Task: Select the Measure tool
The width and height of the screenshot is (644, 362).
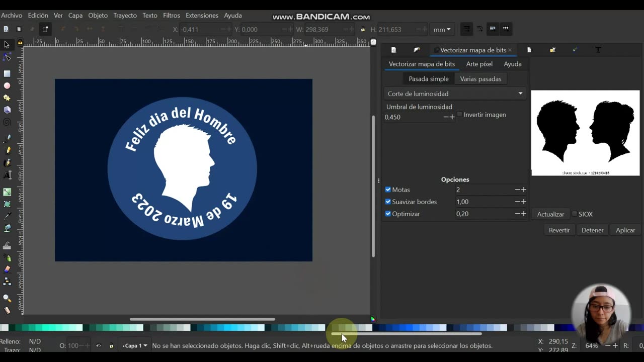Action: coord(7,311)
